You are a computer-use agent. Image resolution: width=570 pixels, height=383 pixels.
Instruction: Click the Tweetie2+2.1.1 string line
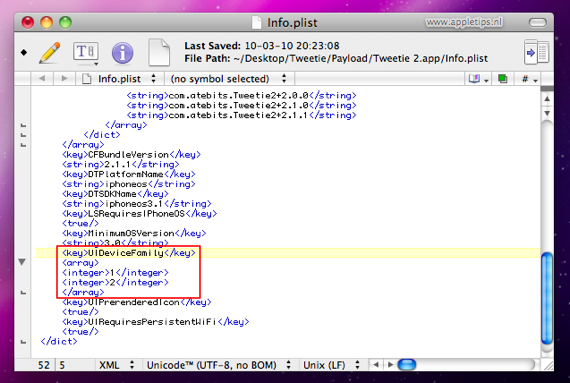(241, 115)
